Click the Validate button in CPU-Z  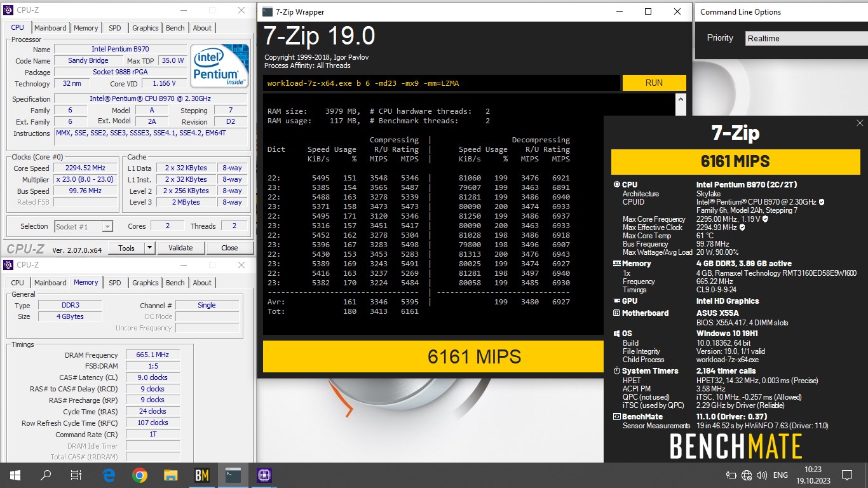(x=180, y=248)
